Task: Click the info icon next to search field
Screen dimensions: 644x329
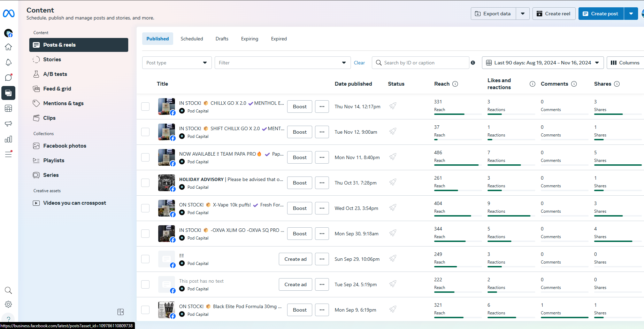Action: click(473, 63)
